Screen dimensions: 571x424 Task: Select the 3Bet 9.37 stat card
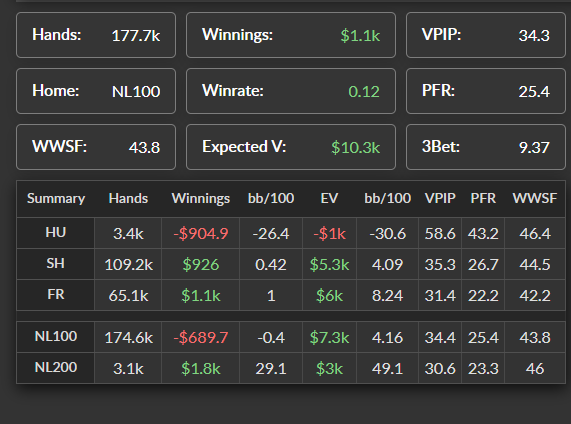tap(486, 147)
